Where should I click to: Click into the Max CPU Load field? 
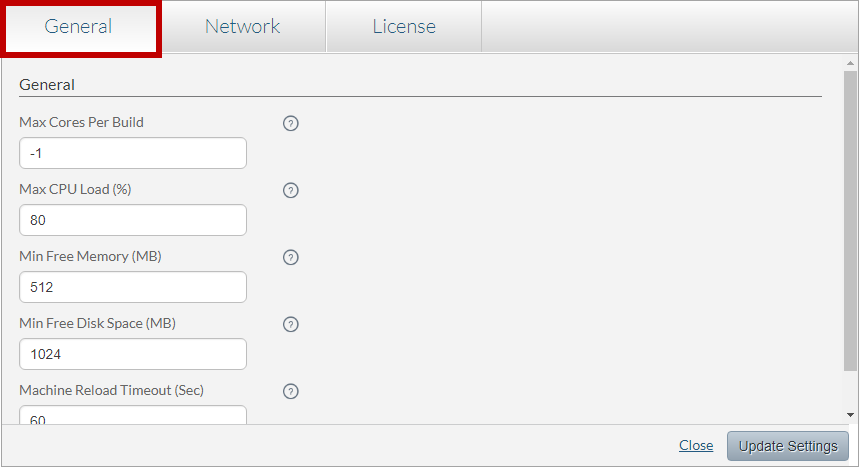click(x=133, y=220)
